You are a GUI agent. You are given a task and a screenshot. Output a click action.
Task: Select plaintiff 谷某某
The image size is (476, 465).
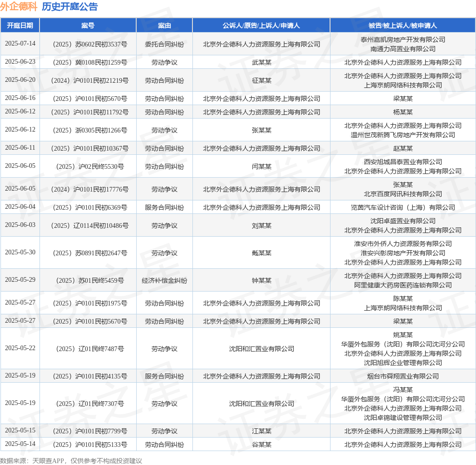261,445
